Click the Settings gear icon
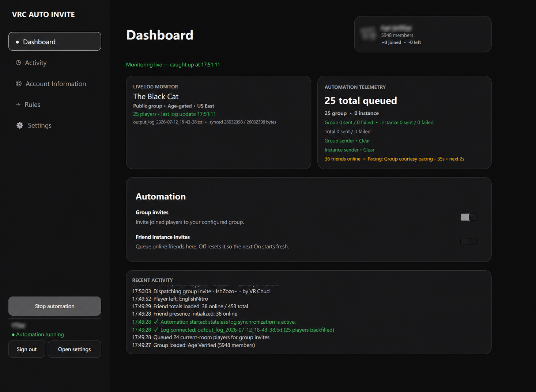The height and width of the screenshot is (392, 536). tap(20, 125)
